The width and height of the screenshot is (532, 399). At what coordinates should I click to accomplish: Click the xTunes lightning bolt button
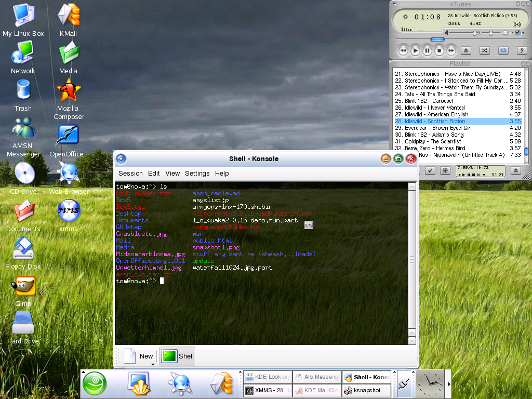[522, 50]
